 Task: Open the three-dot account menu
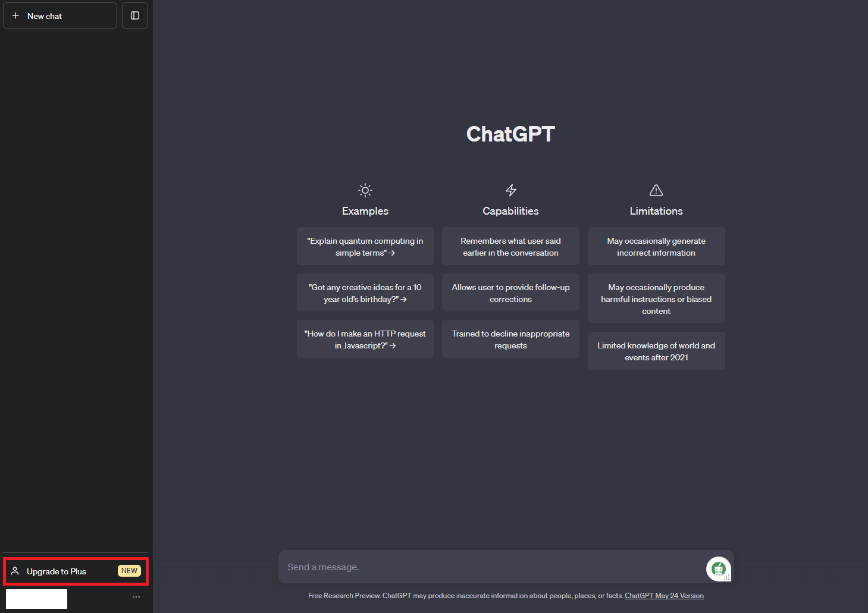(x=136, y=597)
